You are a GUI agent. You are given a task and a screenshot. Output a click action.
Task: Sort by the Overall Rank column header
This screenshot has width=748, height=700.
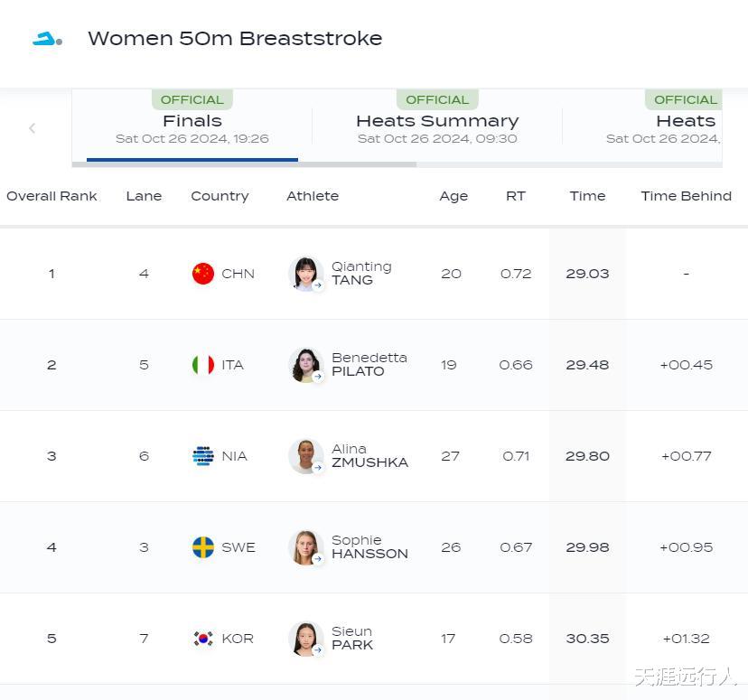click(51, 196)
